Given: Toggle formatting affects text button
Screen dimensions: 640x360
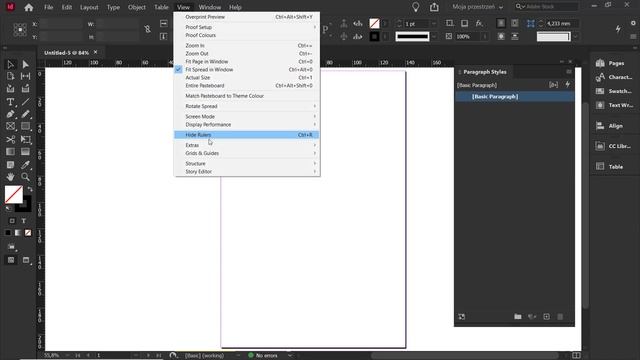Looking at the screenshot, I should click(x=24, y=221).
